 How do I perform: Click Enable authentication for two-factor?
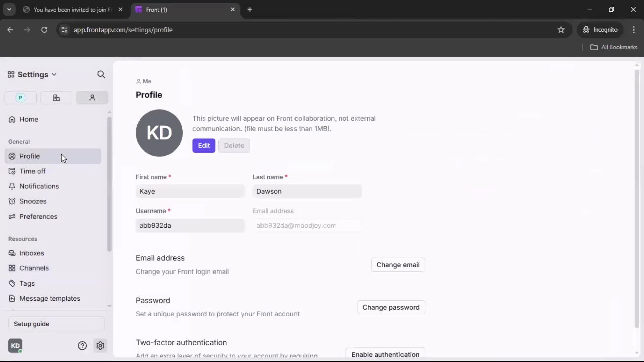point(385,354)
